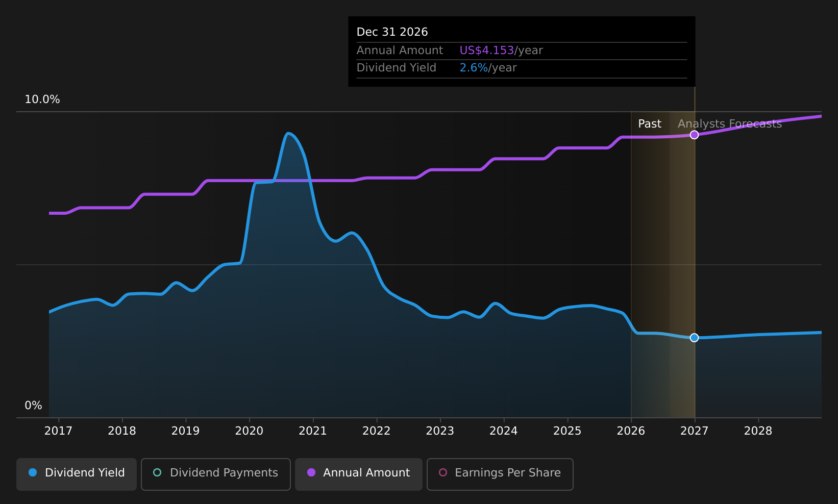838x504 pixels.
Task: Click the blue Dividend Yield data point marker
Action: (x=694, y=338)
